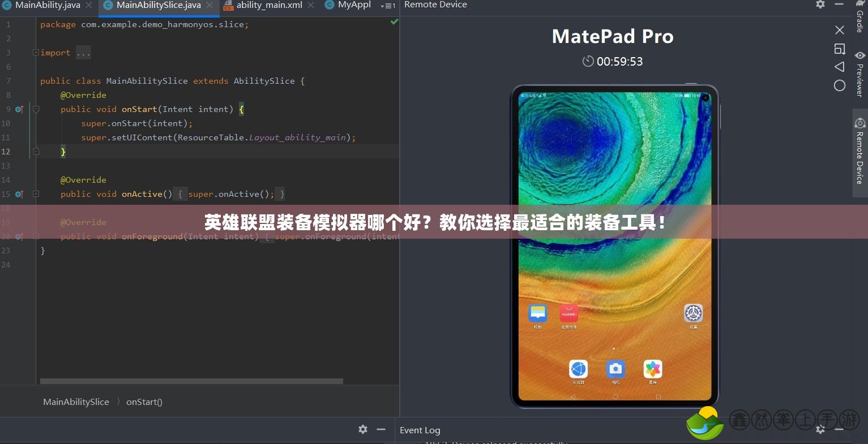Screen dimensions: 868x444
Task: Select the MainAbilitySlice.java tab
Action: point(159,5)
